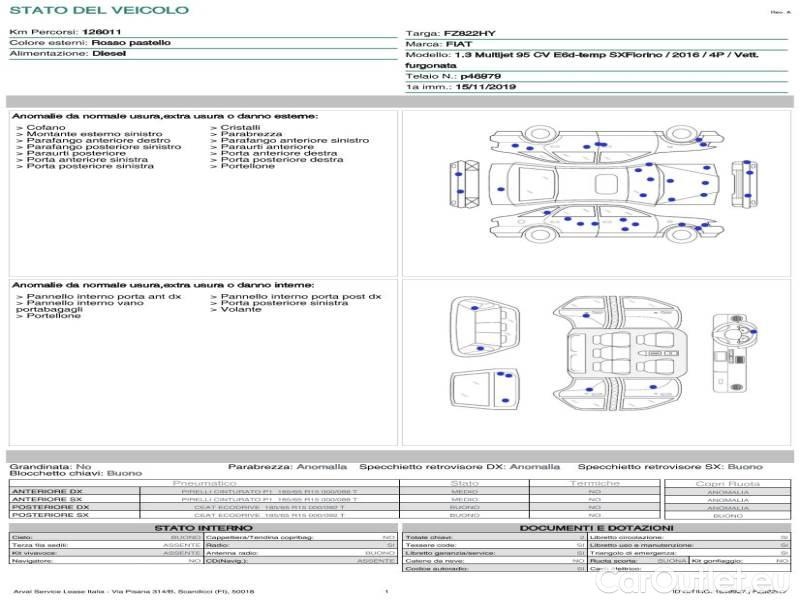Viewport: 800px width, 600px height.
Task: Select the DOCUMENTI E DOTAZIONI section header
Action: (x=595, y=527)
